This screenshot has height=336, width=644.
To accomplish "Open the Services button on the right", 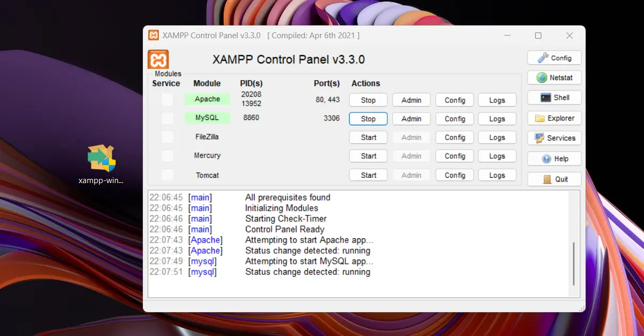I will [x=554, y=138].
